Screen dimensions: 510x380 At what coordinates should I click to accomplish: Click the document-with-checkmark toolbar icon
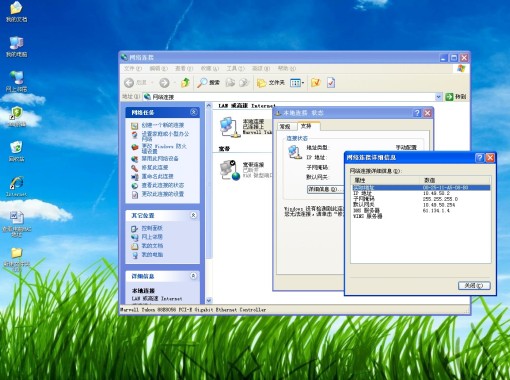331,83
